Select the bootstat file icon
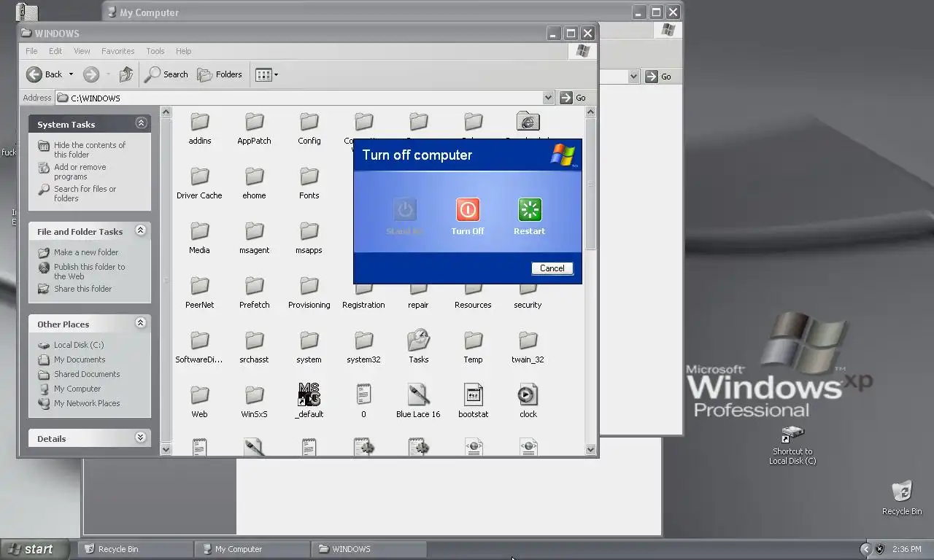 473,395
